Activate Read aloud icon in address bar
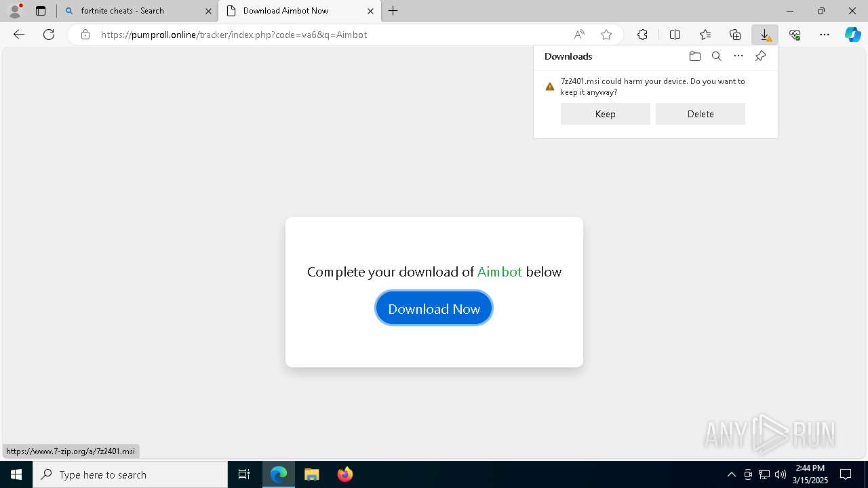868x488 pixels. point(579,35)
